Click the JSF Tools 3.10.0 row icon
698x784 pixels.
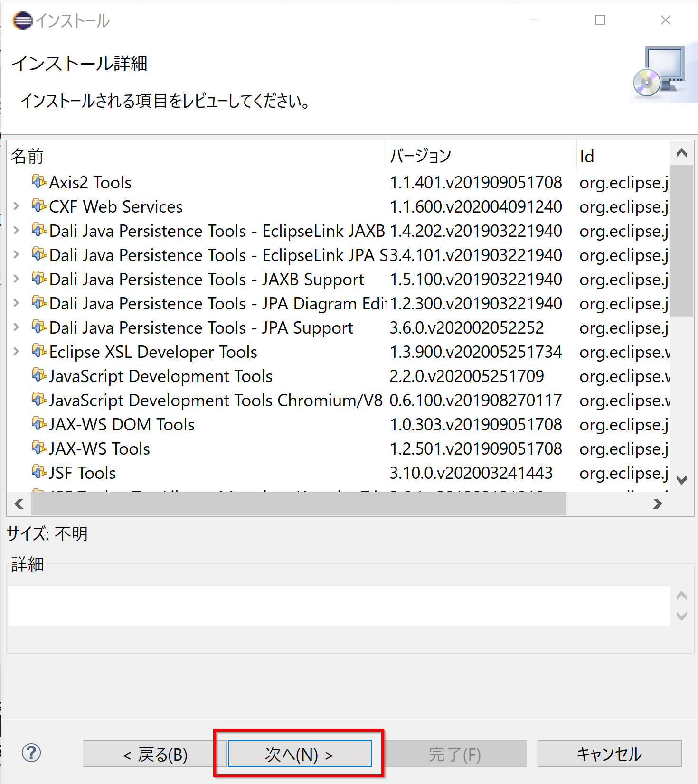[x=39, y=472]
